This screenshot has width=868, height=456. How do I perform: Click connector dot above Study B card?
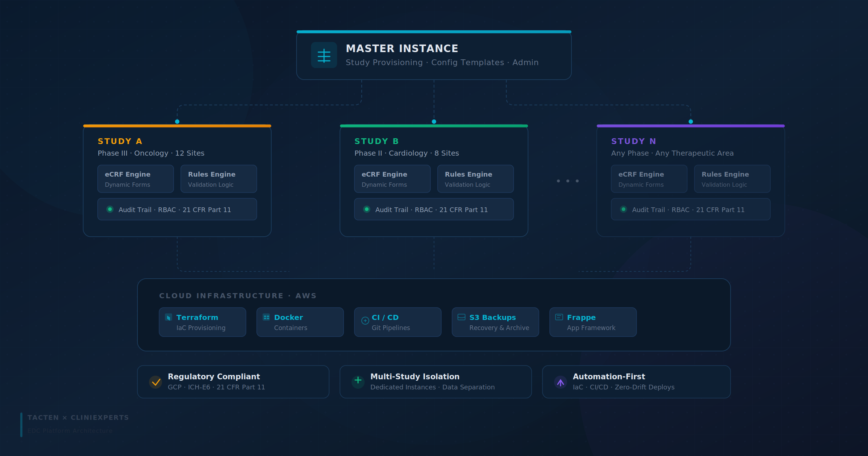point(434,122)
